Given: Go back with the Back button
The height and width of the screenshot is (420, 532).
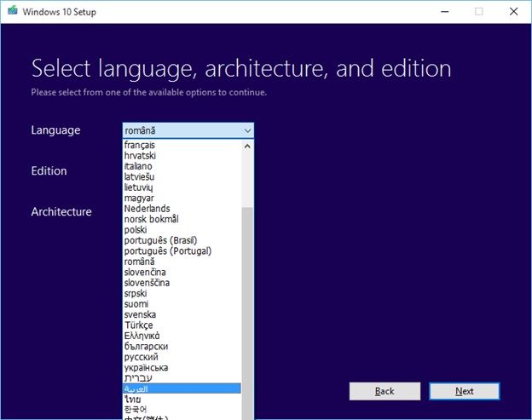Looking at the screenshot, I should click(x=385, y=391).
